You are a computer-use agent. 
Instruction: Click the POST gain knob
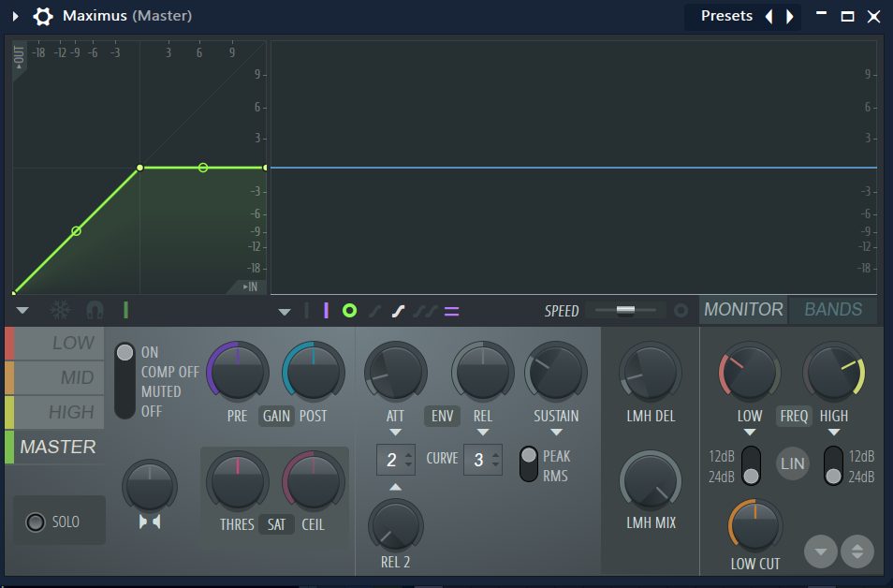(314, 372)
